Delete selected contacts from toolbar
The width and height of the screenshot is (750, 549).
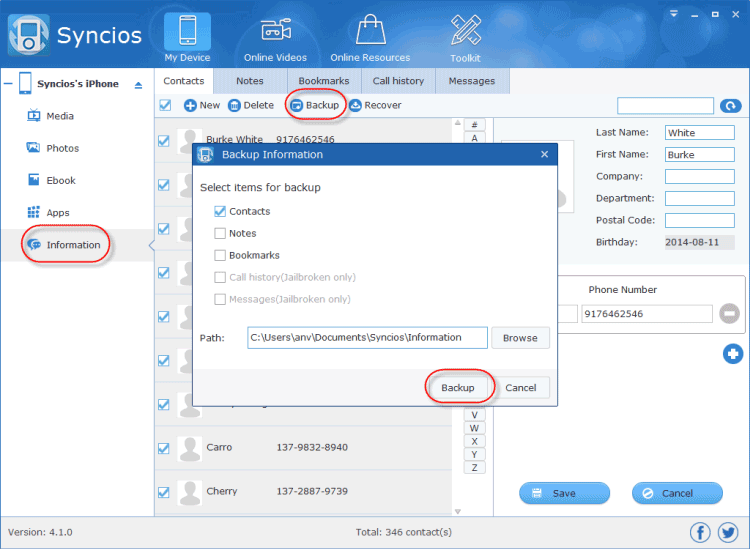(x=251, y=105)
